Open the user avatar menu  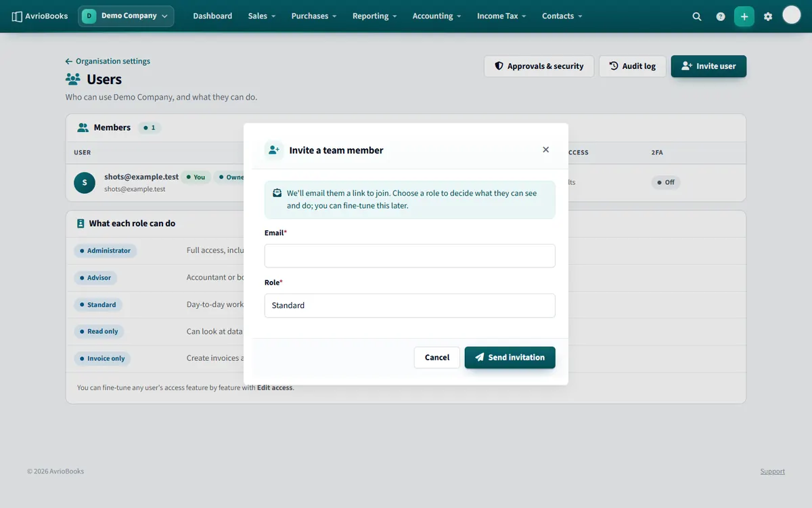point(792,15)
